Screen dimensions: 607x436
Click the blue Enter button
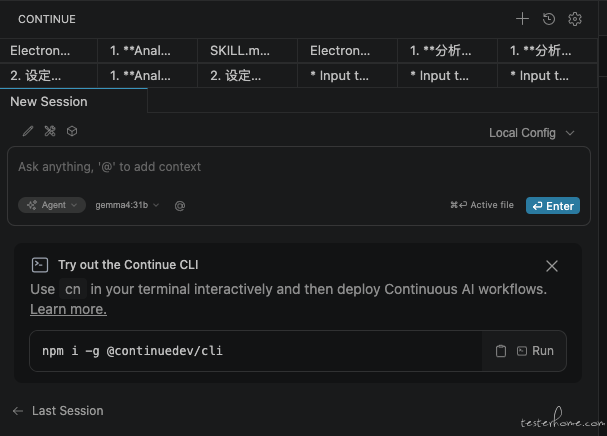[552, 206]
